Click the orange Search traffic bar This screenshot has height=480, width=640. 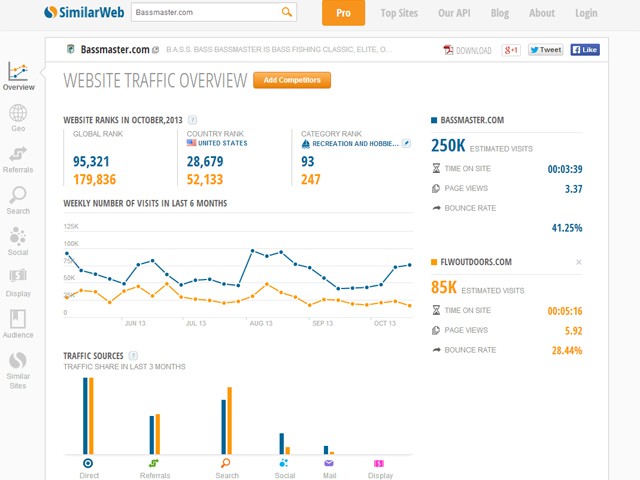coord(229,420)
